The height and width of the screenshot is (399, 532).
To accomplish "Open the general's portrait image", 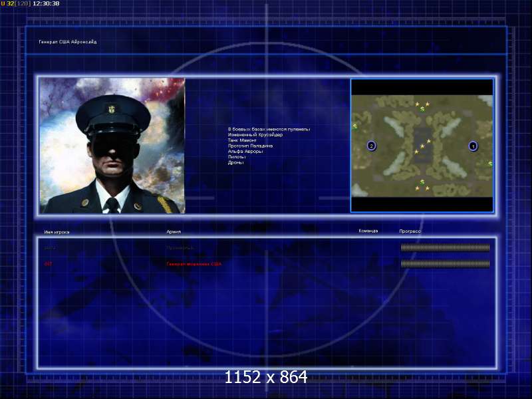I will click(x=112, y=146).
